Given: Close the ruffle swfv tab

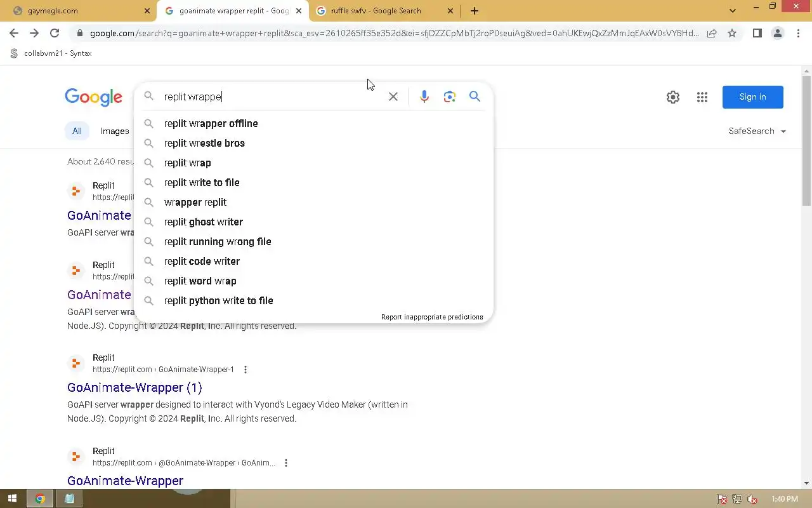Looking at the screenshot, I should point(450,11).
